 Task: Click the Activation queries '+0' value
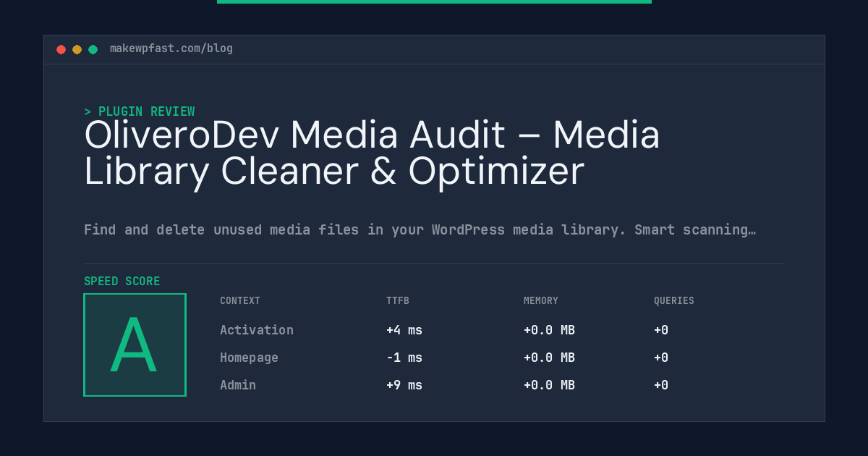[x=661, y=330]
